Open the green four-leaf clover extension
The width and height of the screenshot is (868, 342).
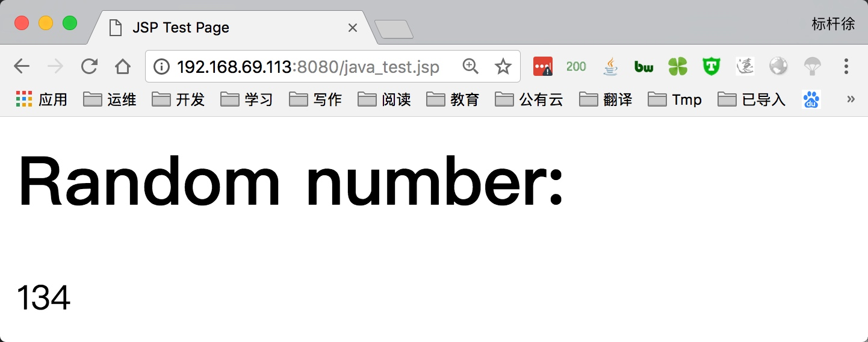(x=678, y=66)
